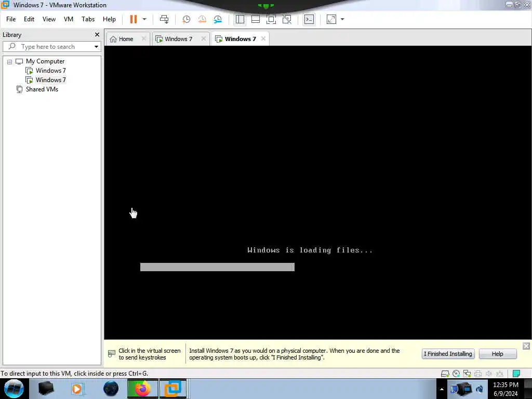Select the highlighted second Windows 7 VM
Screen dimensions: 532x399
50,80
